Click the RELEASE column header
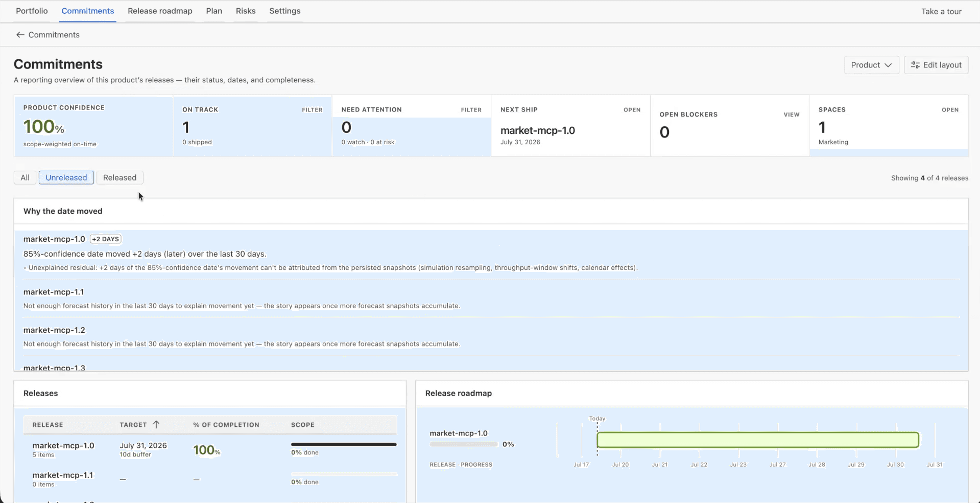Image resolution: width=980 pixels, height=503 pixels. tap(47, 425)
